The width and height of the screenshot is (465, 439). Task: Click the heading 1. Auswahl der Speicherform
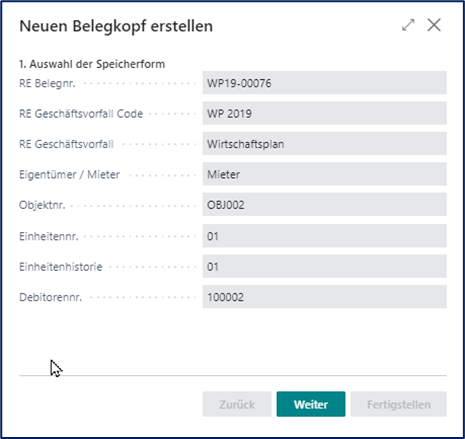pyautogui.click(x=92, y=64)
